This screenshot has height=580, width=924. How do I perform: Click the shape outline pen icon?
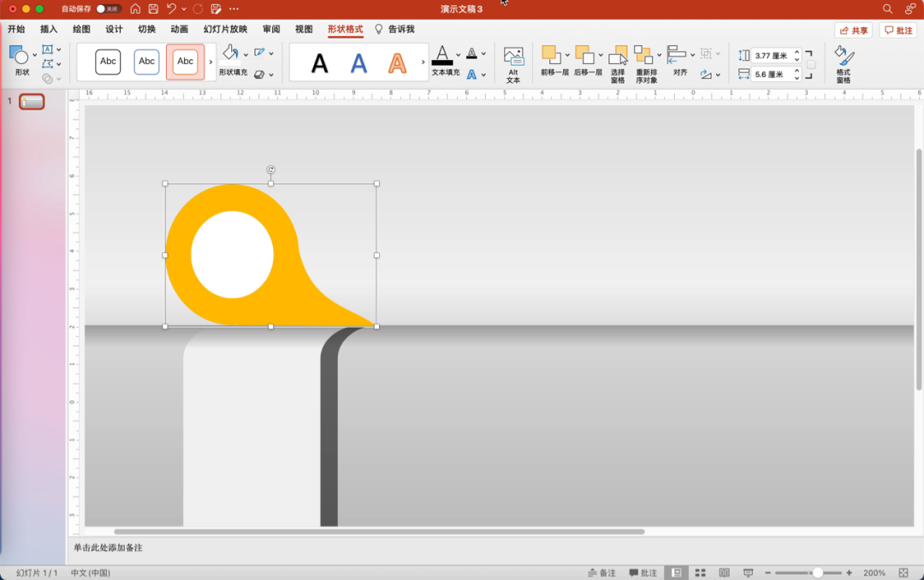click(x=259, y=52)
